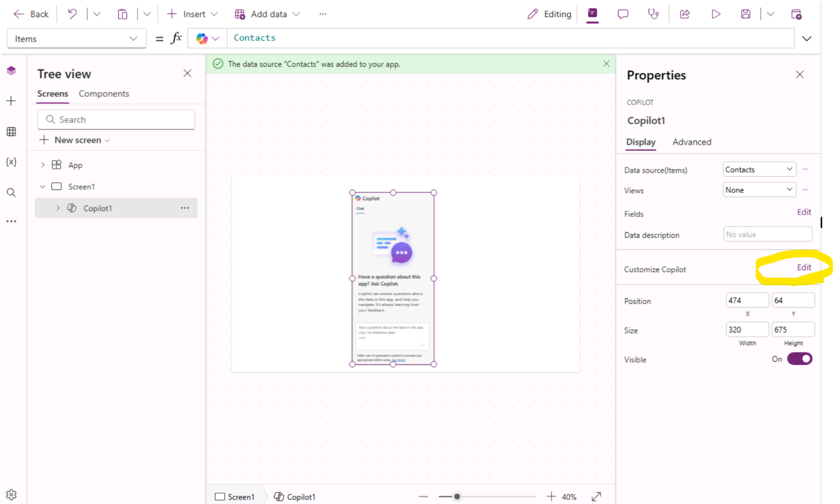Open the Share app icon

685,14
